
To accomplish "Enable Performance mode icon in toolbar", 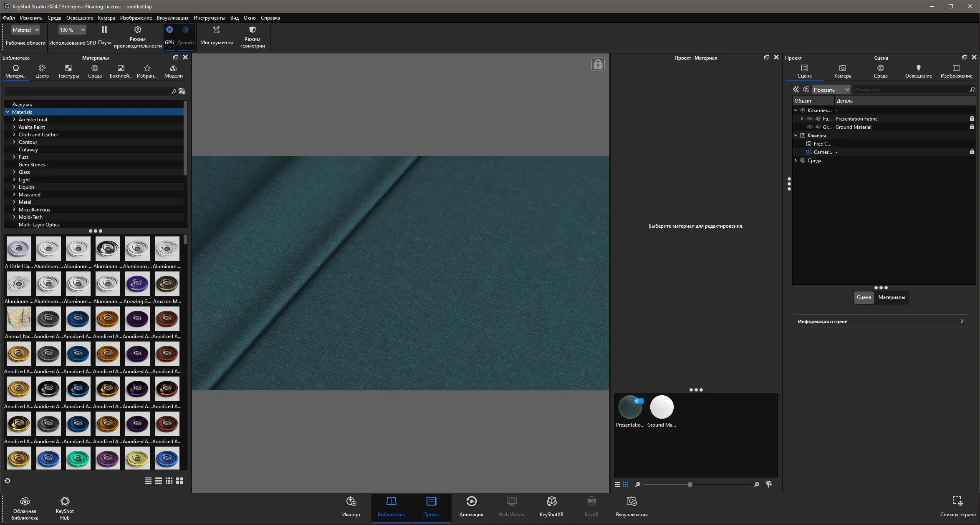I will pos(137,30).
